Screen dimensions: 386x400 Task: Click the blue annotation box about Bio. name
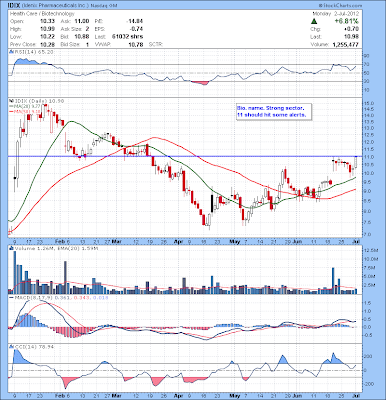(274, 111)
